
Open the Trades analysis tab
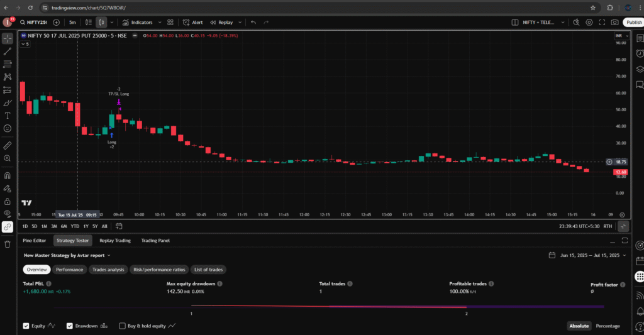108,270
